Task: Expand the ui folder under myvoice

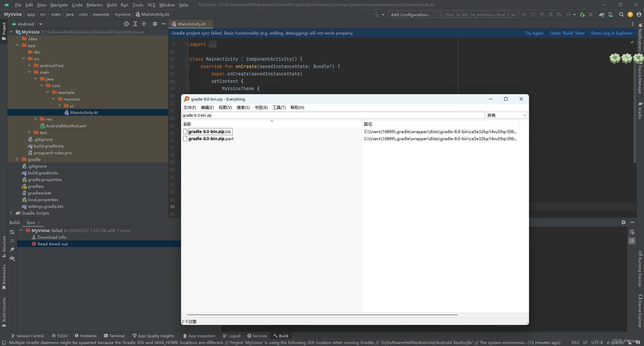Action: (59, 106)
